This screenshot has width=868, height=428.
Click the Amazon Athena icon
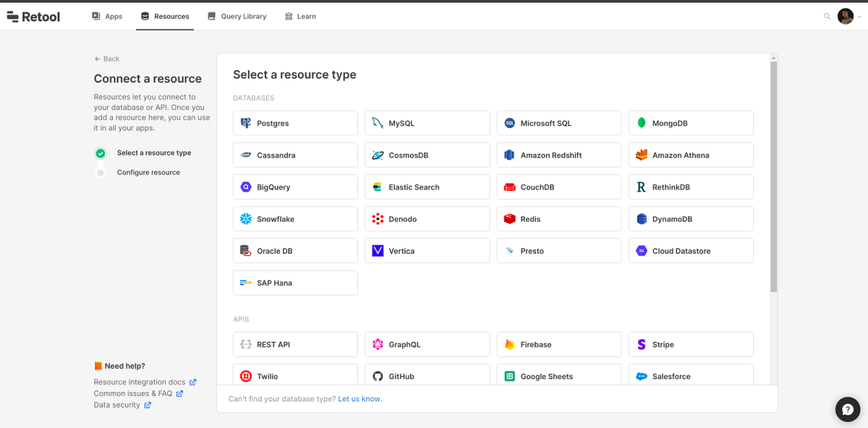tap(641, 155)
